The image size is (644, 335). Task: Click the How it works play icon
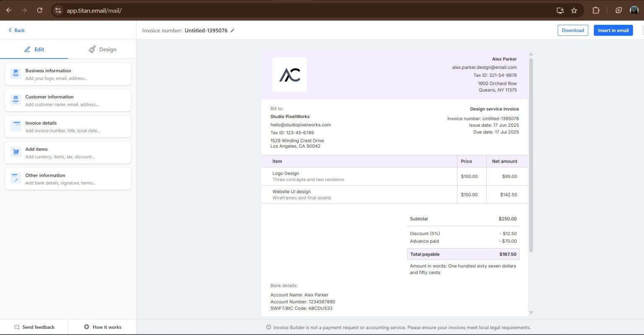pos(86,327)
